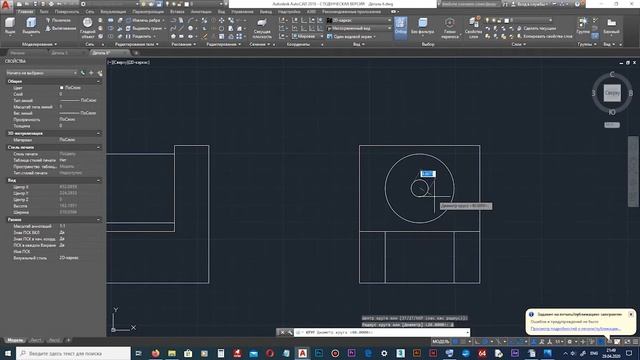Toggle polar tracking in status bar
Screen dimensions: 640x360
point(485,342)
